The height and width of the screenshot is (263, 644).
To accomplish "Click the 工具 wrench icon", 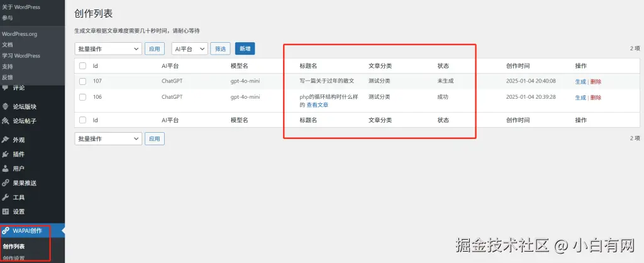I will (5, 198).
